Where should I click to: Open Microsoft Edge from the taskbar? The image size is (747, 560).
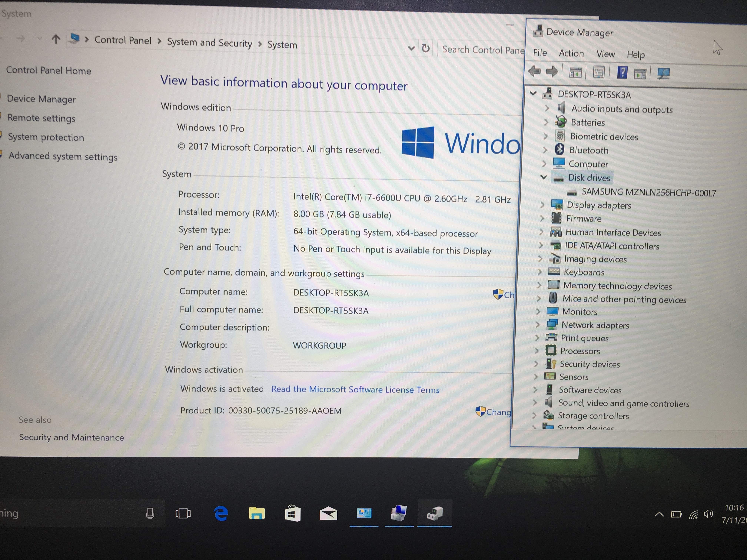[x=221, y=513]
